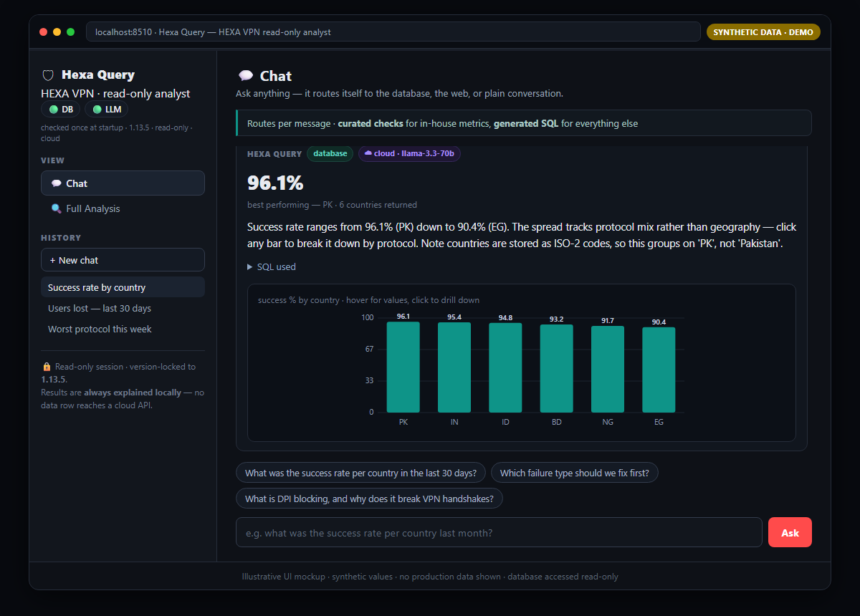Expand the SQL used disclosure

[272, 266]
